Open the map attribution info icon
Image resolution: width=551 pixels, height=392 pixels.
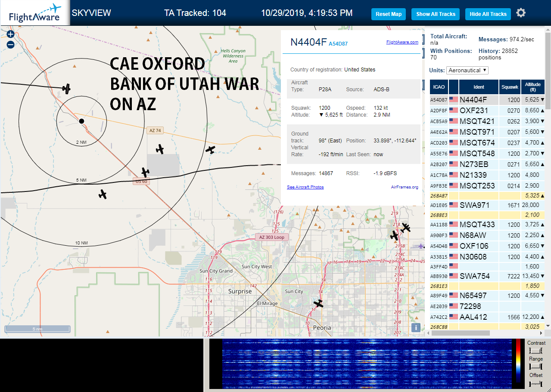coord(416,327)
